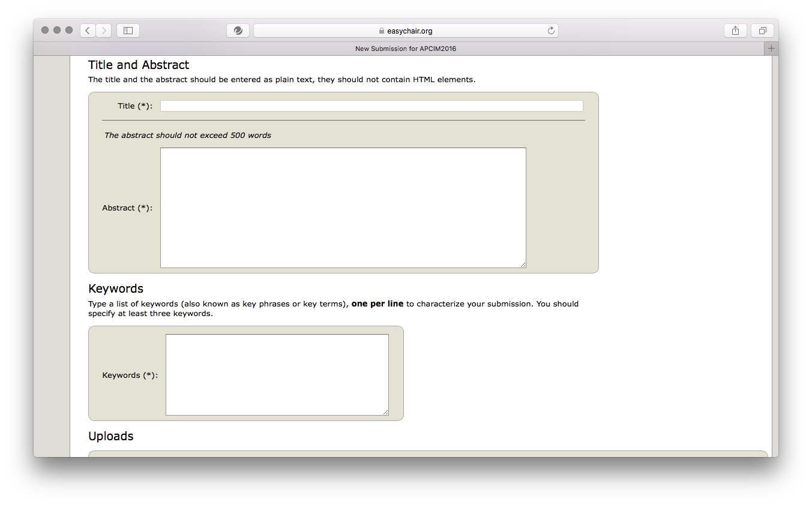Select the New Submission for APCIM2016 tab
This screenshot has height=505, width=812.
tap(406, 49)
